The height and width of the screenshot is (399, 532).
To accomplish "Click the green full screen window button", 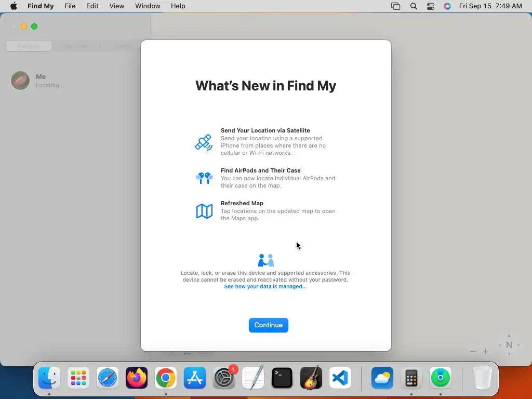I will tap(34, 26).
